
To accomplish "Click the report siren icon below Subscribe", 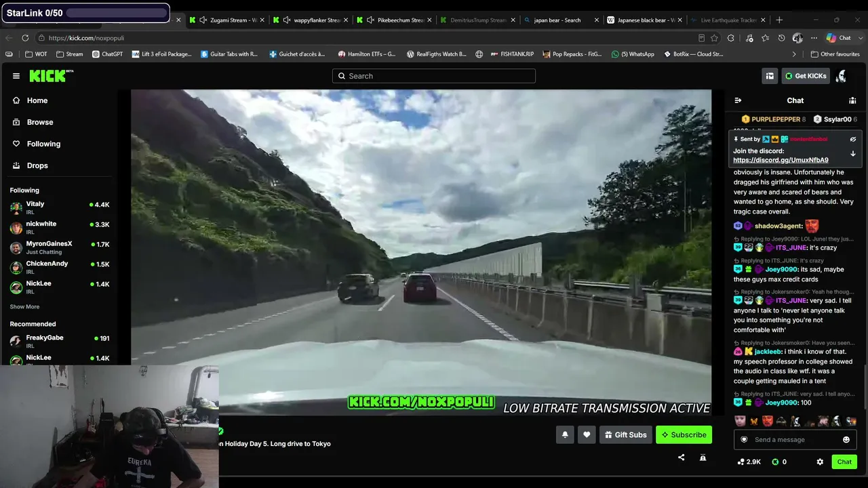I will click(x=703, y=457).
